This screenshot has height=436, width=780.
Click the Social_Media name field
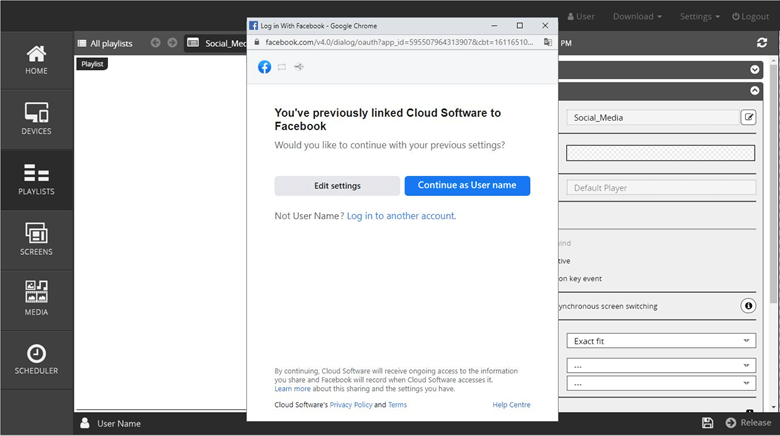pos(653,117)
